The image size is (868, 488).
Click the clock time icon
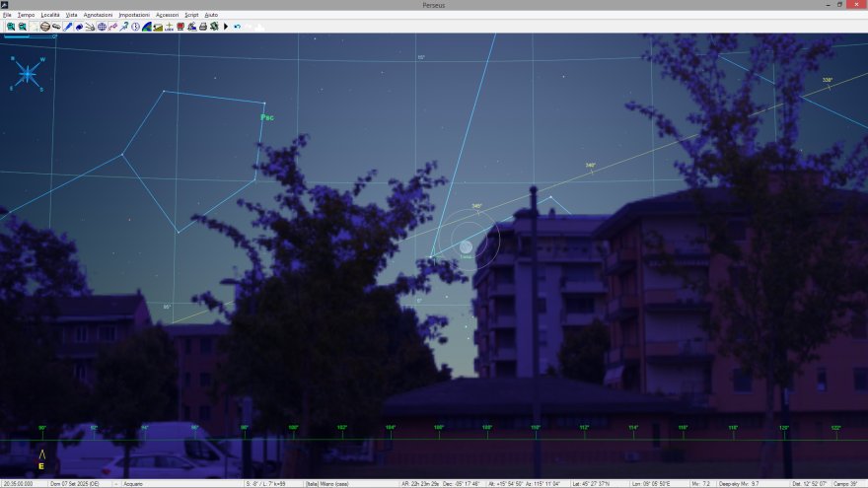[x=135, y=27]
